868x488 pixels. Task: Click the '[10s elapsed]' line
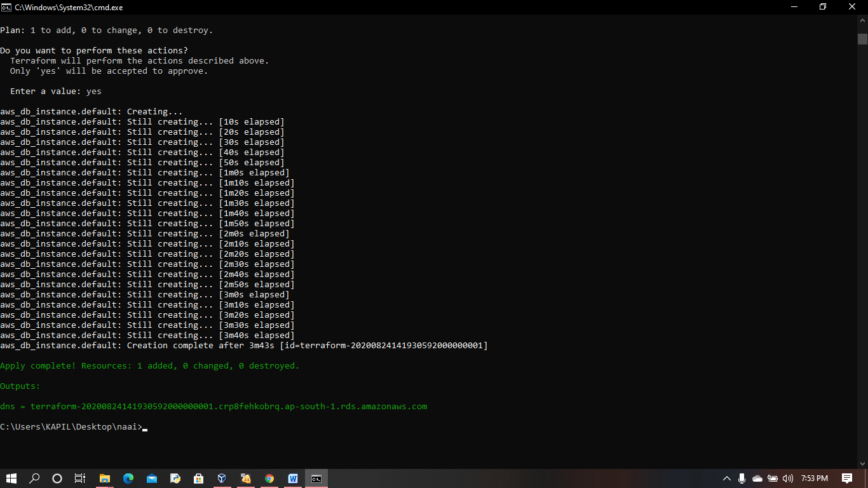(142, 122)
